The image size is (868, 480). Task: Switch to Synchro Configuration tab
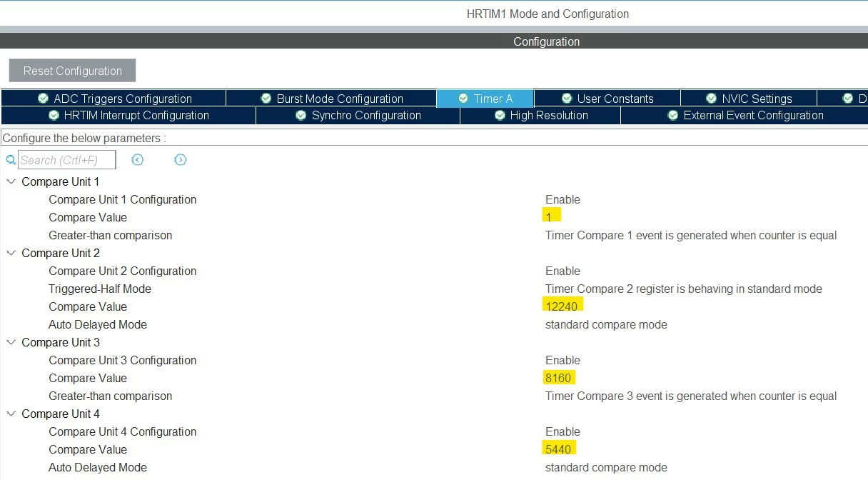tap(358, 115)
